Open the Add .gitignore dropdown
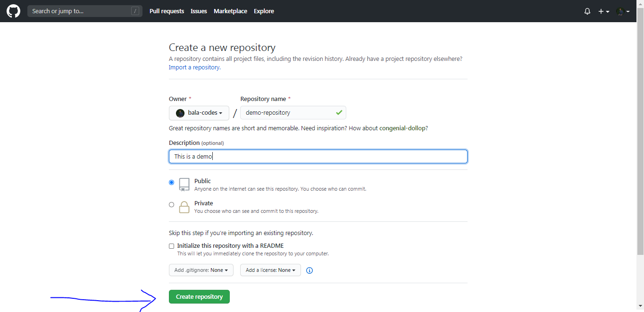 tap(201, 270)
